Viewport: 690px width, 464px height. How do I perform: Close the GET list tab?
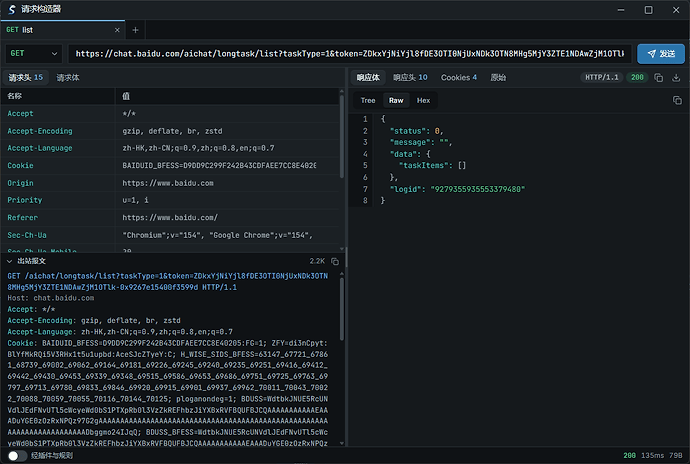click(117, 30)
